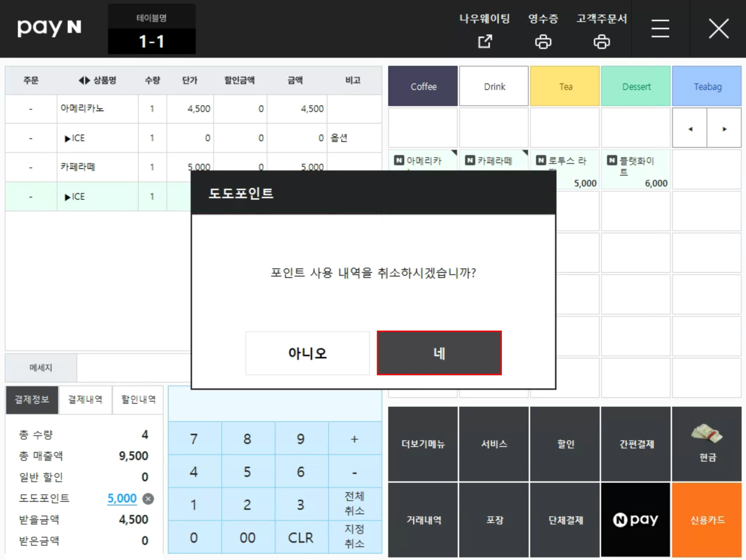Toggle the 상품명 column arrows
The height and width of the screenshot is (560, 746).
click(84, 80)
